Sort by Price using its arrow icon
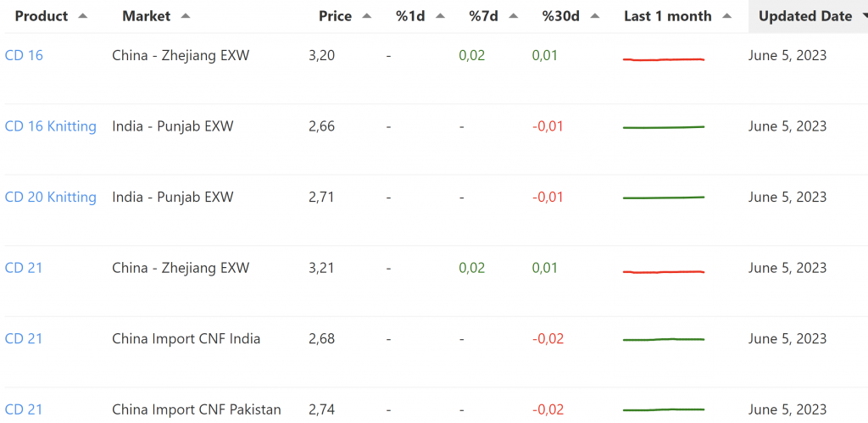868x423 pixels. pyautogui.click(x=366, y=16)
